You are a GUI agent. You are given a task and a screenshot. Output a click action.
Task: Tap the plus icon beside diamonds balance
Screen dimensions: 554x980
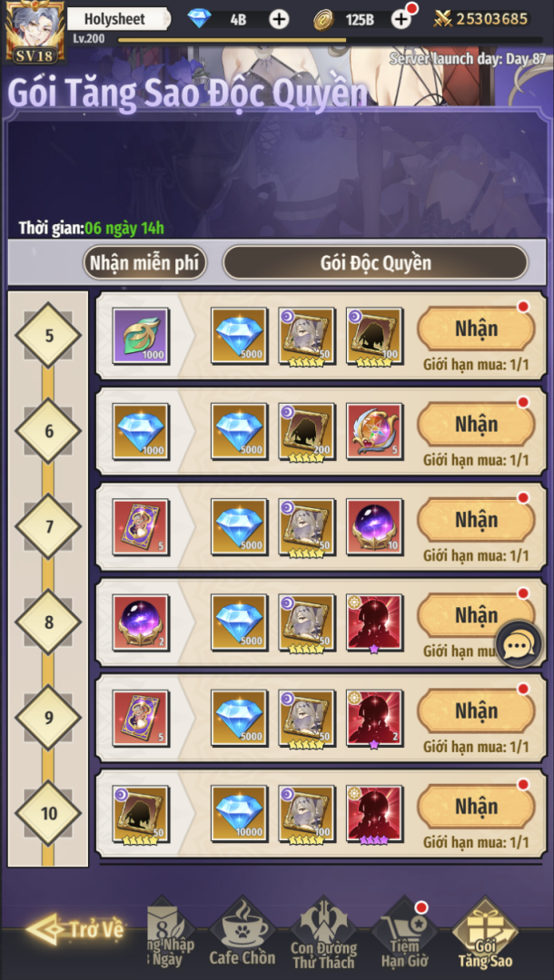tap(279, 19)
